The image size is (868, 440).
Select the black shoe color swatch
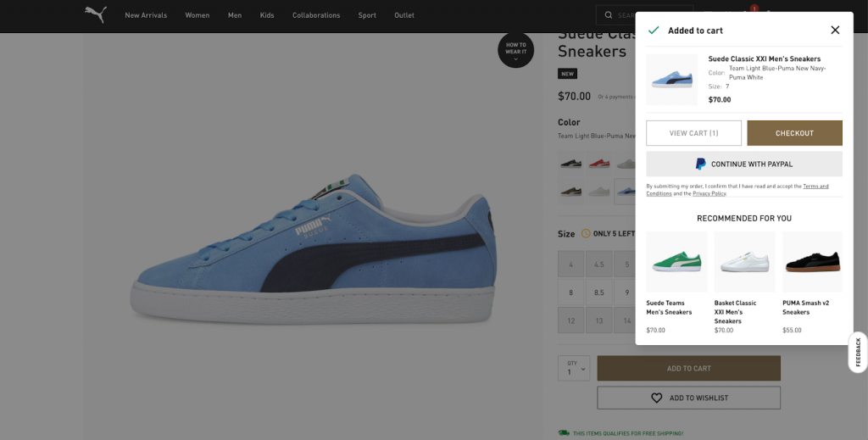(570, 164)
